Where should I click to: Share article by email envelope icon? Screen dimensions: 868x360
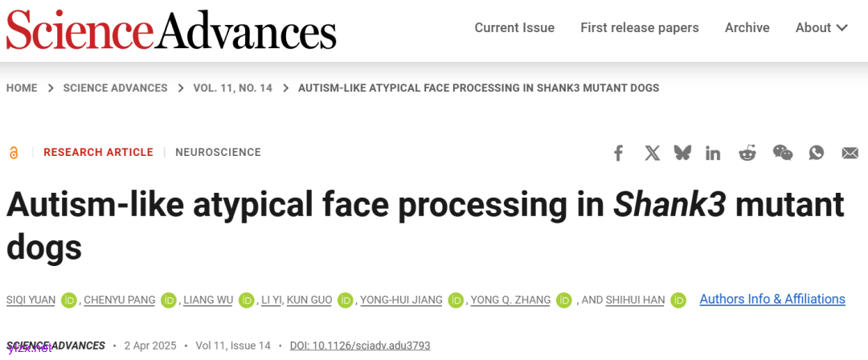(x=850, y=153)
